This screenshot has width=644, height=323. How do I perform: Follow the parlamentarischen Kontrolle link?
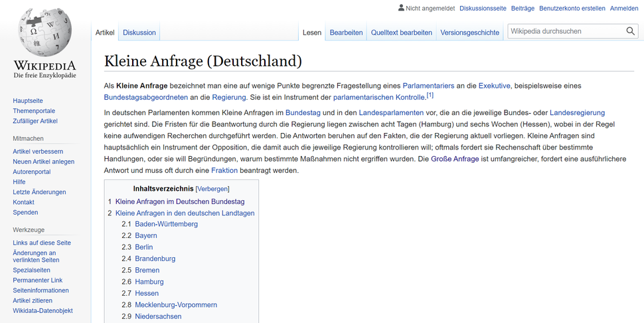pyautogui.click(x=378, y=98)
